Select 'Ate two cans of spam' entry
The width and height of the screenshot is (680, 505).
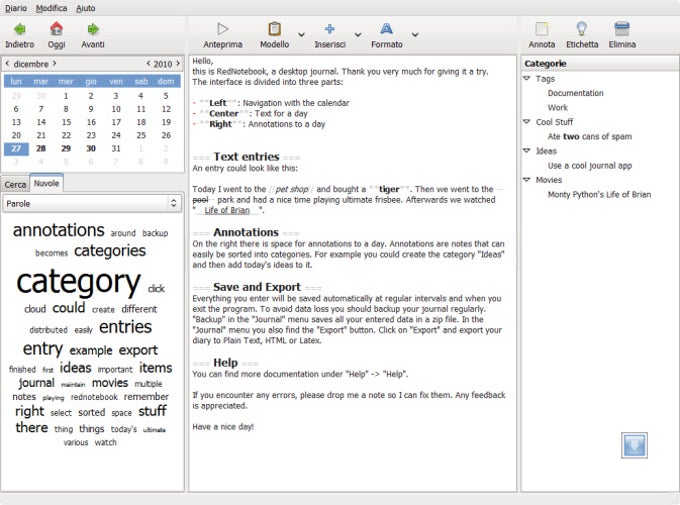(x=589, y=136)
